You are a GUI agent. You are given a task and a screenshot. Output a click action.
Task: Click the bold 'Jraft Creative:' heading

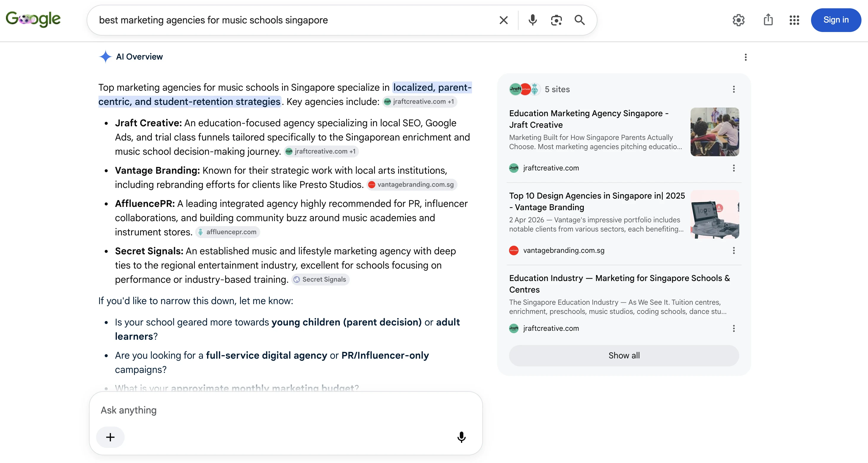point(148,123)
